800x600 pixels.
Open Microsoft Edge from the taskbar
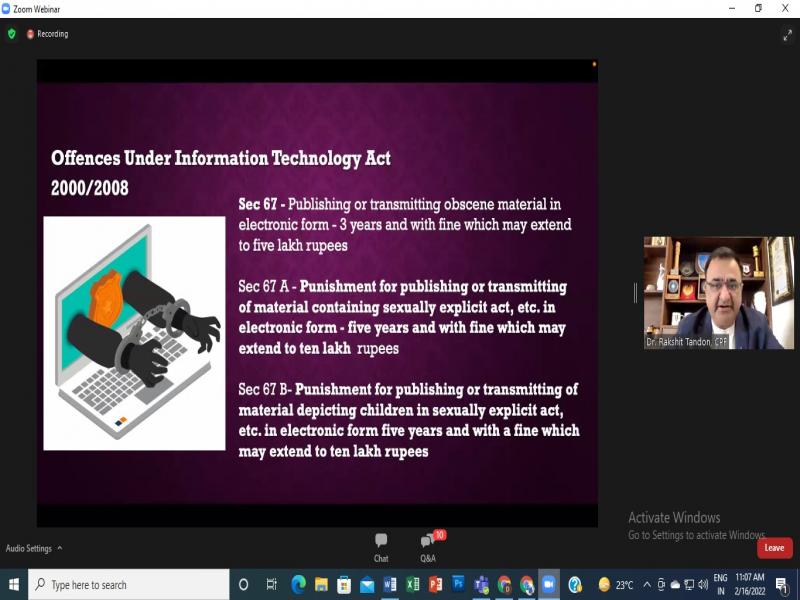[298, 585]
